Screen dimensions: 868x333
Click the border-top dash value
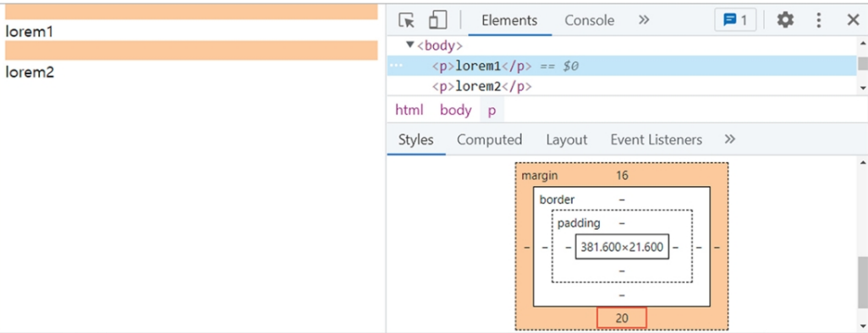tap(622, 199)
